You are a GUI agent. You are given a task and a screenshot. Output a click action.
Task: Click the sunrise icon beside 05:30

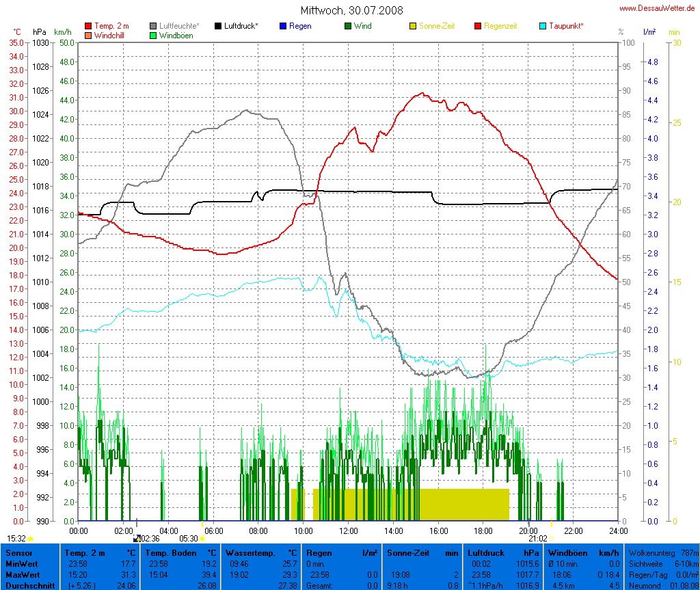coord(202,539)
